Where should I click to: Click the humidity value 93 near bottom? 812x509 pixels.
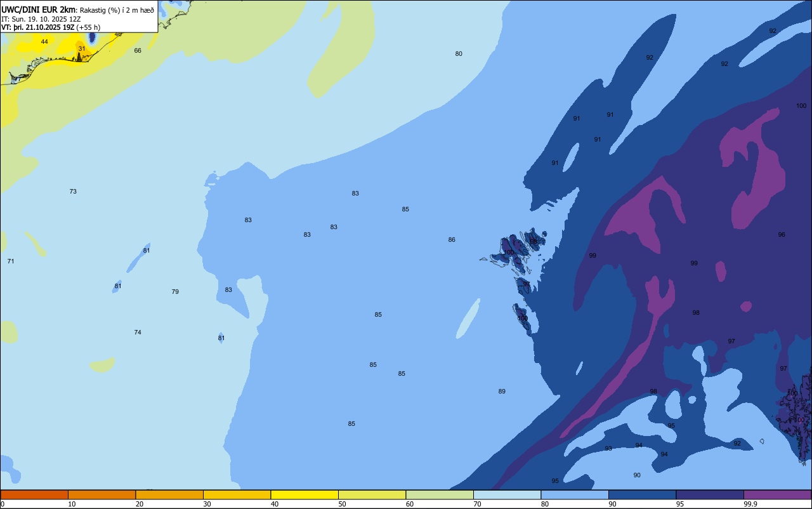coord(608,449)
